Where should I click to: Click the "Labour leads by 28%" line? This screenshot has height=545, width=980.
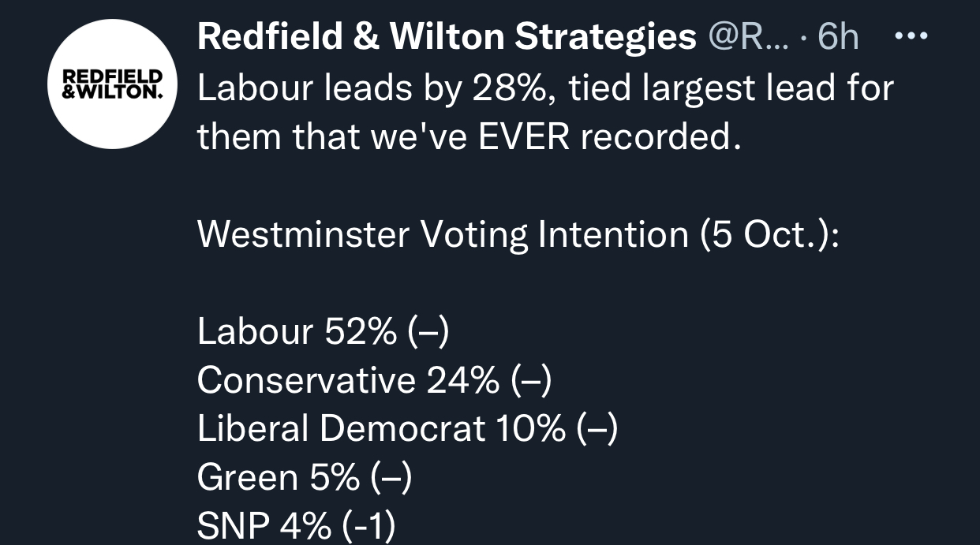(544, 88)
